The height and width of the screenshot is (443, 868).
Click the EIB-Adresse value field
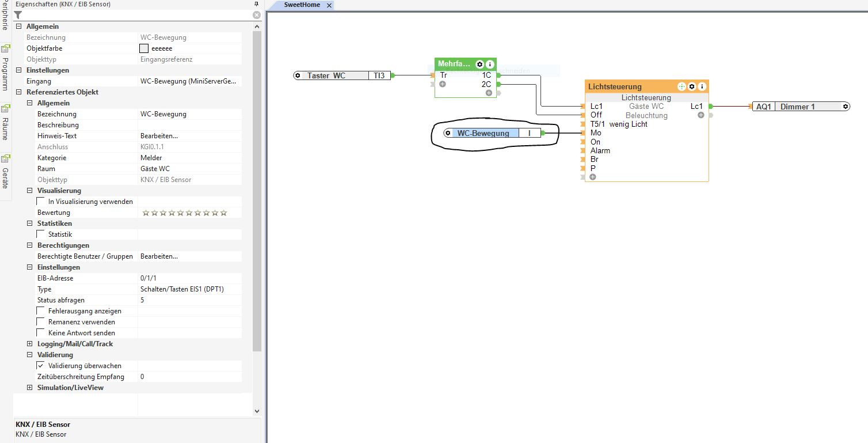189,278
